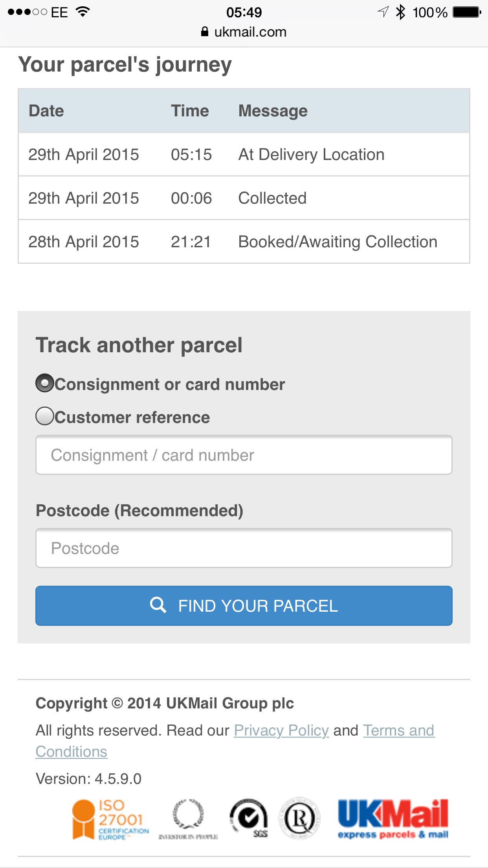This screenshot has height=868, width=488.
Task: Tap the circular R registered quality logo
Action: click(x=300, y=818)
